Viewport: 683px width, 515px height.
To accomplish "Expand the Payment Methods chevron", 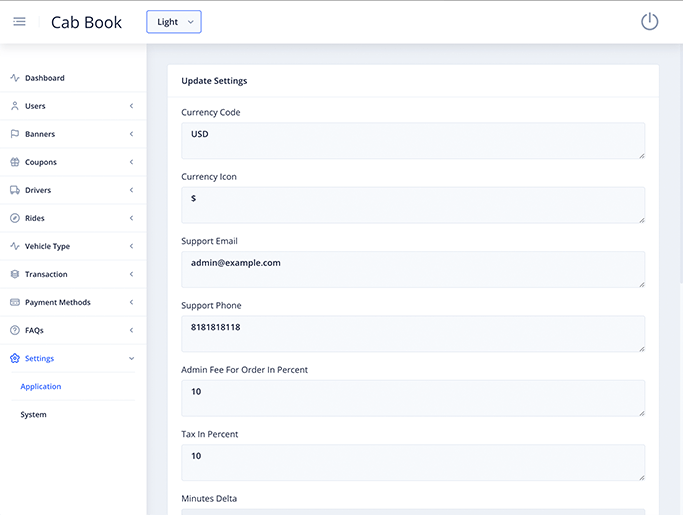I will [x=131, y=302].
